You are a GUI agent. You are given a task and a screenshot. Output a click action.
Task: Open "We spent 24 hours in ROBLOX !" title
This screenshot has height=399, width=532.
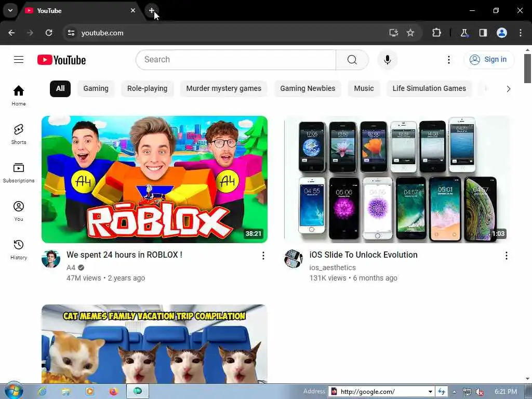point(124,255)
